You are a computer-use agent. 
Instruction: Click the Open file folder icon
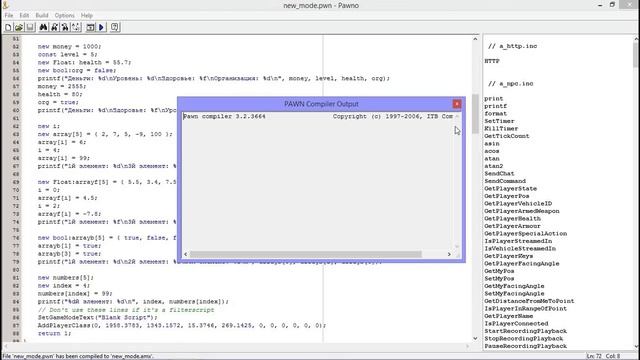(x=19, y=27)
